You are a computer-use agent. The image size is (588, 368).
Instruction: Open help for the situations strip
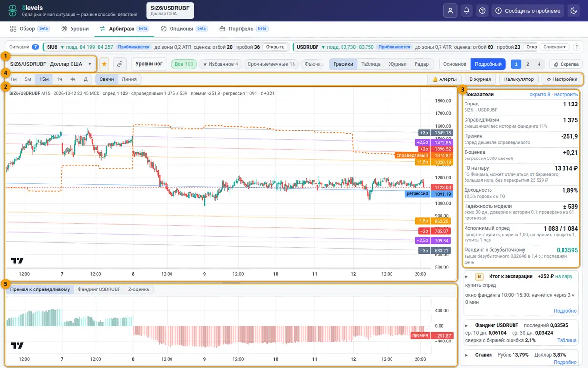tap(576, 47)
